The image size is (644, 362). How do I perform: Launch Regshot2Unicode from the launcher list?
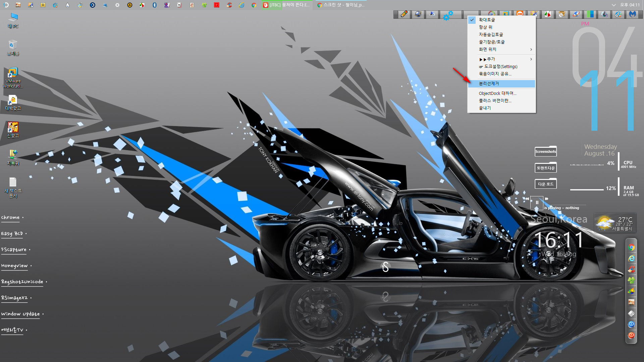[22, 282]
